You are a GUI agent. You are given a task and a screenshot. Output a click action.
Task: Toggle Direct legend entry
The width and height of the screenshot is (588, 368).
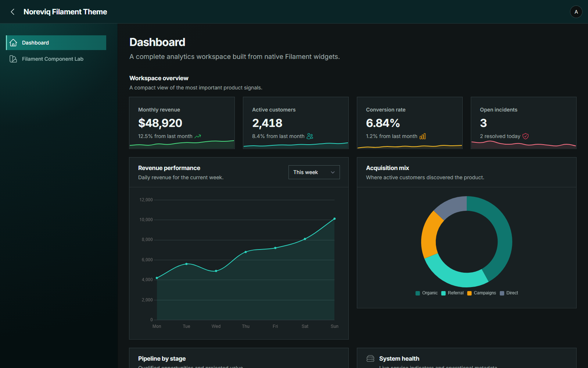[509, 293]
